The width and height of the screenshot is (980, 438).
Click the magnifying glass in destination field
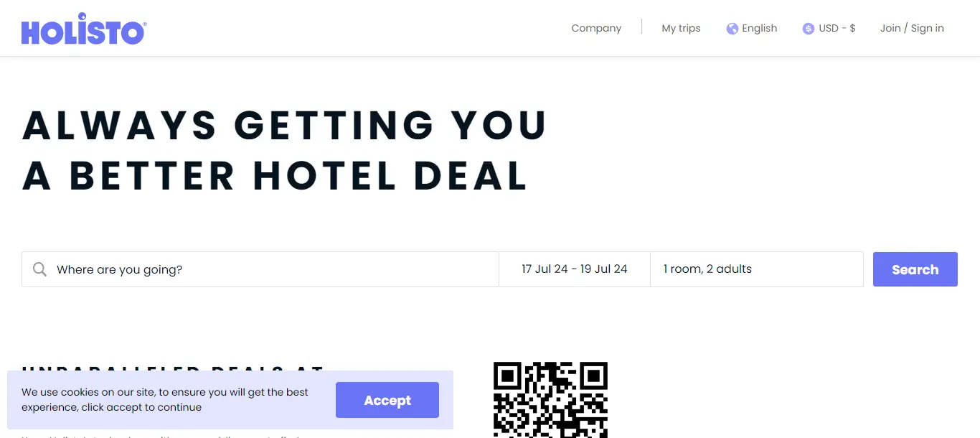coord(40,269)
